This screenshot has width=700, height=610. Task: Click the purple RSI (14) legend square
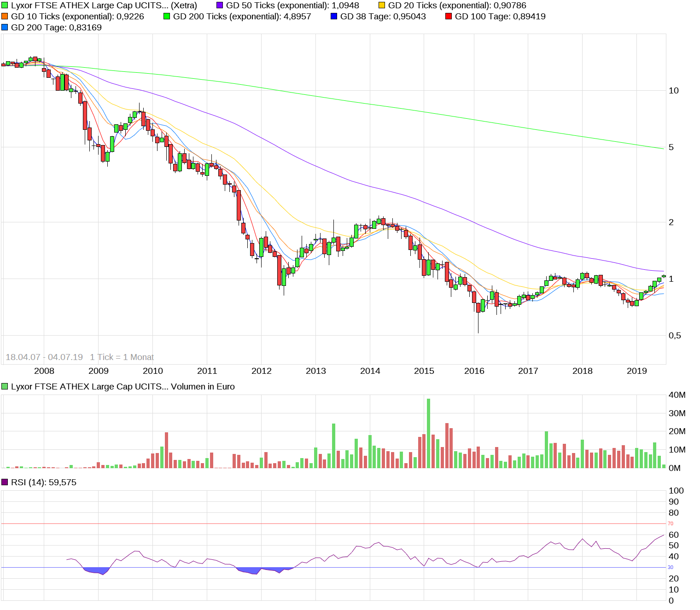tap(6, 482)
